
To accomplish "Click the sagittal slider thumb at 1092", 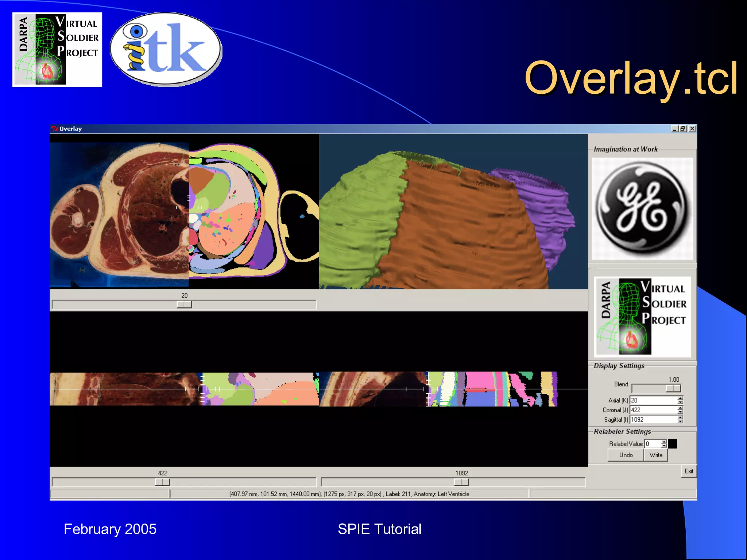I will pos(461,482).
